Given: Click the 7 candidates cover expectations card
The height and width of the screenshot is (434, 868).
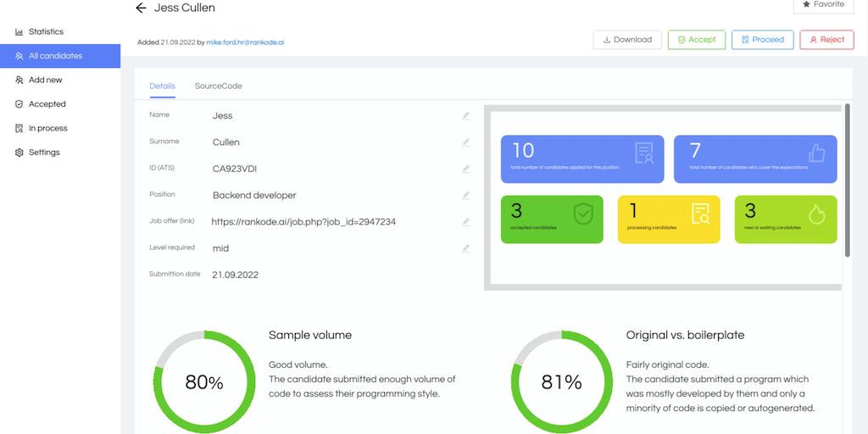Looking at the screenshot, I should click(755, 159).
